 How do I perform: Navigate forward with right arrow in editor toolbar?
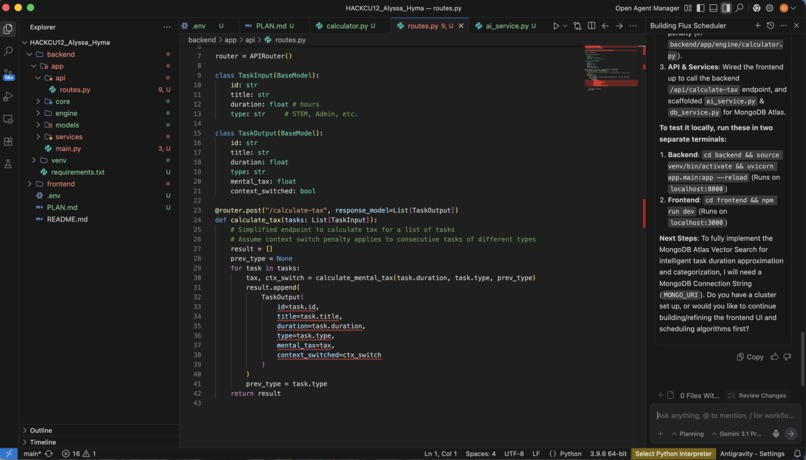[619, 26]
